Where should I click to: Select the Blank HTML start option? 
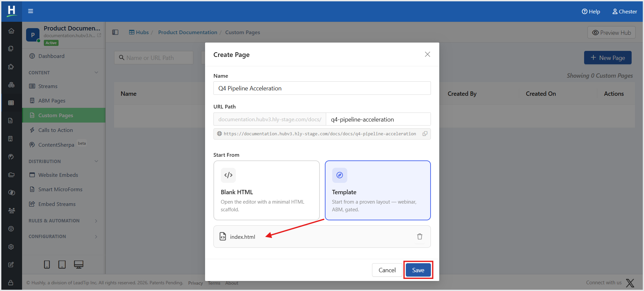(x=267, y=190)
